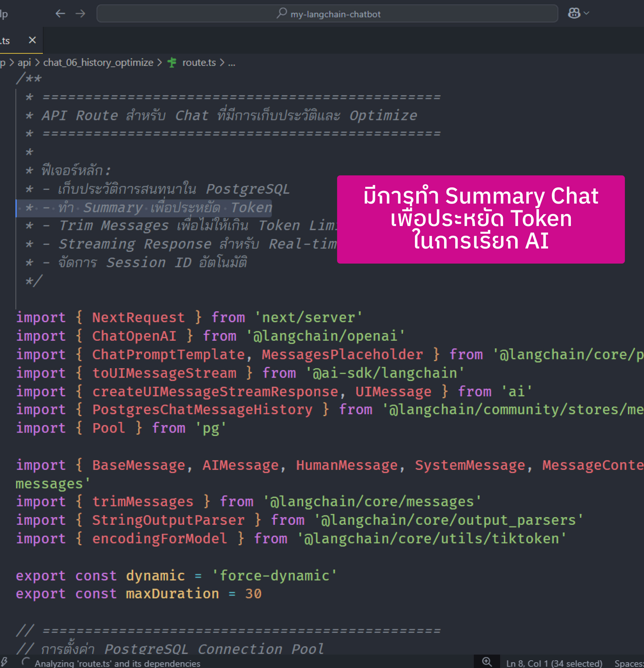Click the toUIMessageStream identifier
The image size is (644, 668).
click(164, 373)
